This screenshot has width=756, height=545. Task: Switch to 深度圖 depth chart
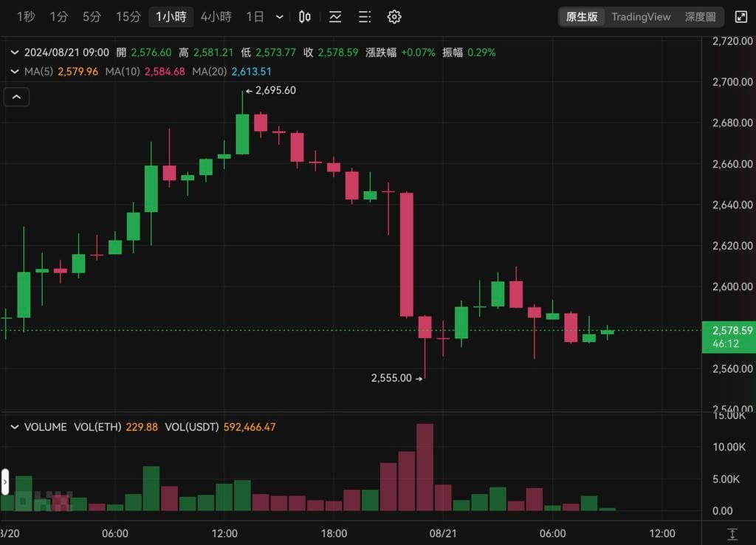pos(700,16)
